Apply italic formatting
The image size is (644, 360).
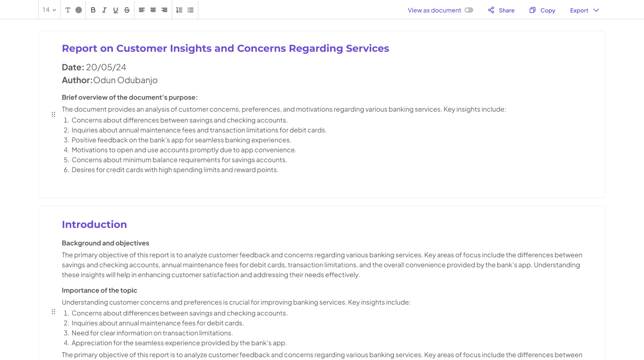click(104, 10)
